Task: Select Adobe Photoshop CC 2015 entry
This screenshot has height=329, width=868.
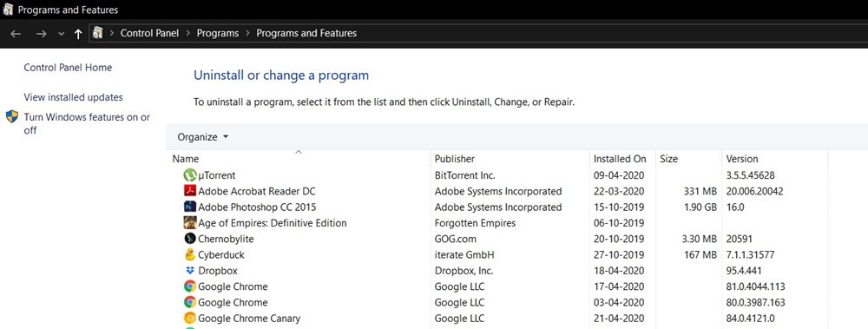Action: [257, 207]
